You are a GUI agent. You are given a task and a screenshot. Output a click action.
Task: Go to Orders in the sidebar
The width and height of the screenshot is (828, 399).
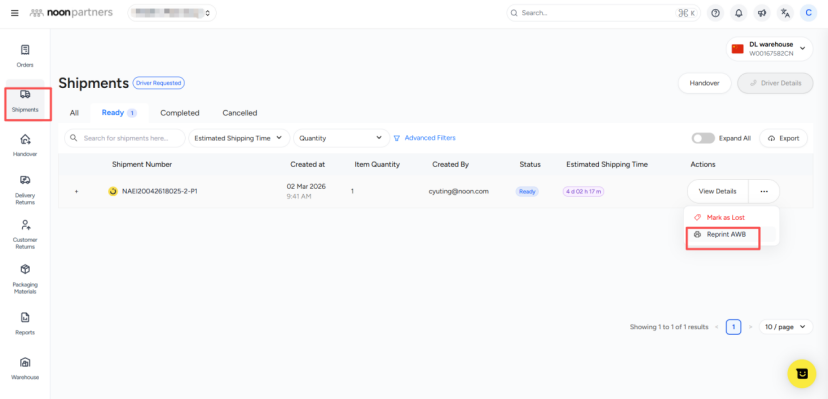pyautogui.click(x=25, y=56)
